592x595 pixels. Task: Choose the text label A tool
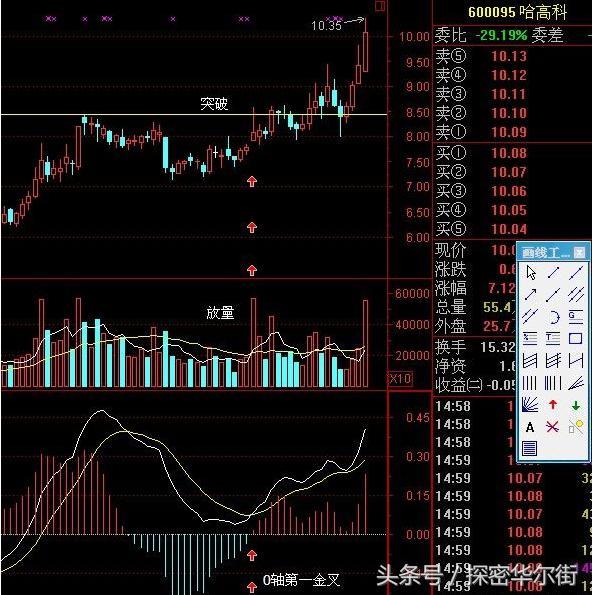(x=530, y=427)
